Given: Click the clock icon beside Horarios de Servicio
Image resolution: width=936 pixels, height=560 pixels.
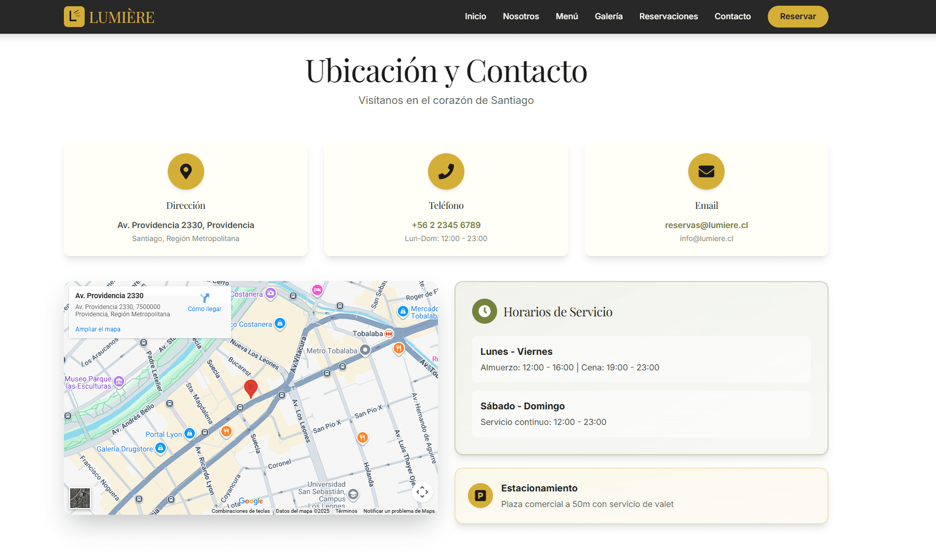Looking at the screenshot, I should (485, 311).
